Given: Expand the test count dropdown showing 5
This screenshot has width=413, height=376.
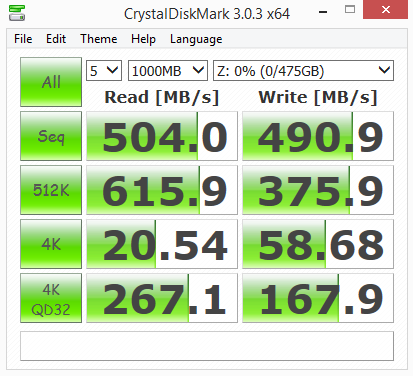Looking at the screenshot, I should click(104, 71).
